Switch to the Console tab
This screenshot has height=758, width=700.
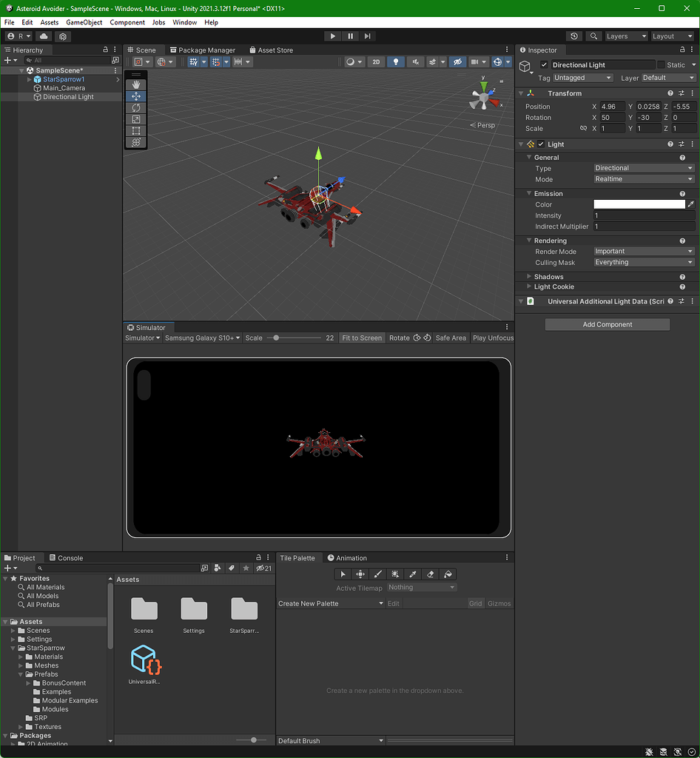click(x=67, y=557)
